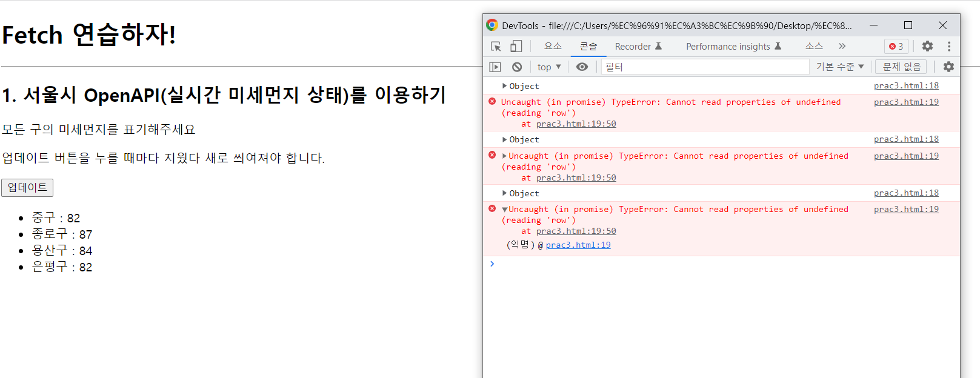Open prac3.html:19:50 stack link in third error
Image resolution: width=980 pixels, height=378 pixels.
[x=576, y=231]
